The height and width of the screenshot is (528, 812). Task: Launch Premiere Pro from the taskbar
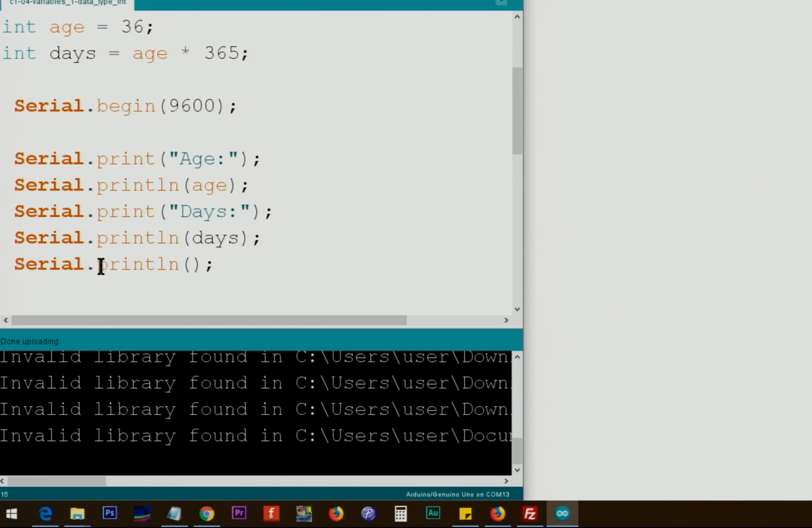(239, 514)
